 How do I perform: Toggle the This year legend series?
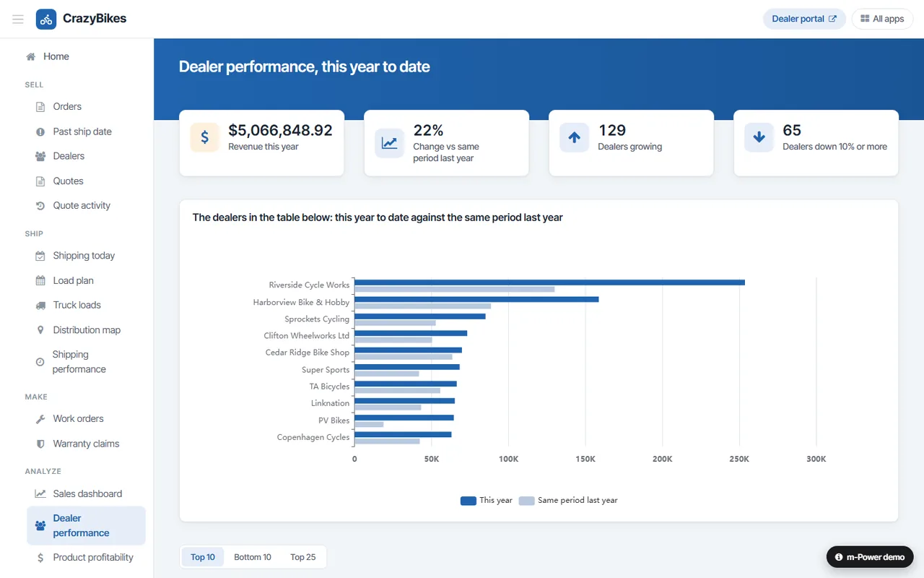pos(487,500)
